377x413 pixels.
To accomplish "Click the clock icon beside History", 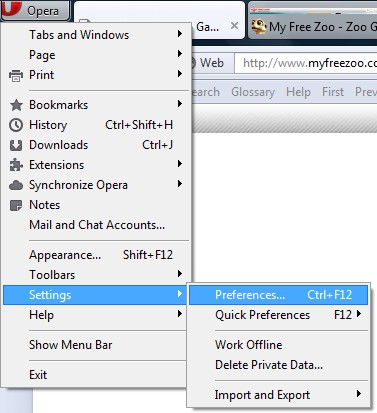I will (x=16, y=125).
